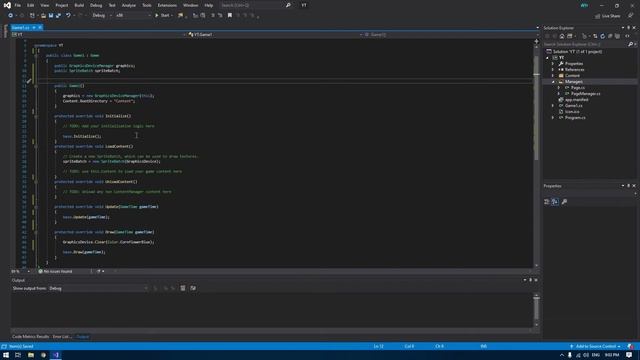The image size is (640, 360).
Task: Click Collapse All in Solution Explorer
Action: coord(610,36)
